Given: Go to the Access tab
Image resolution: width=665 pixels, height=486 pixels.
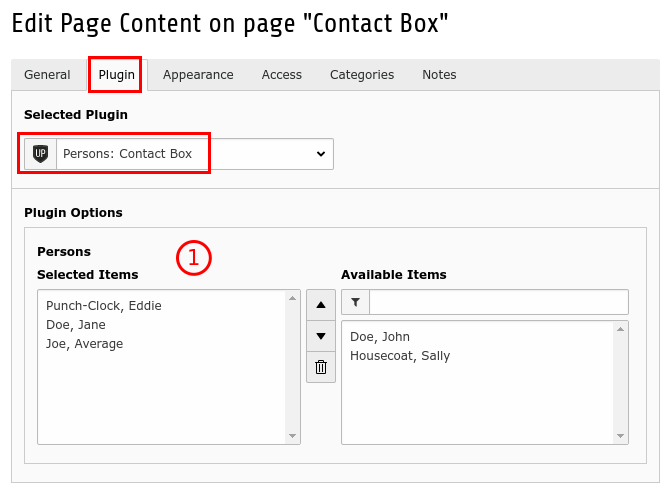Looking at the screenshot, I should click(x=281, y=75).
